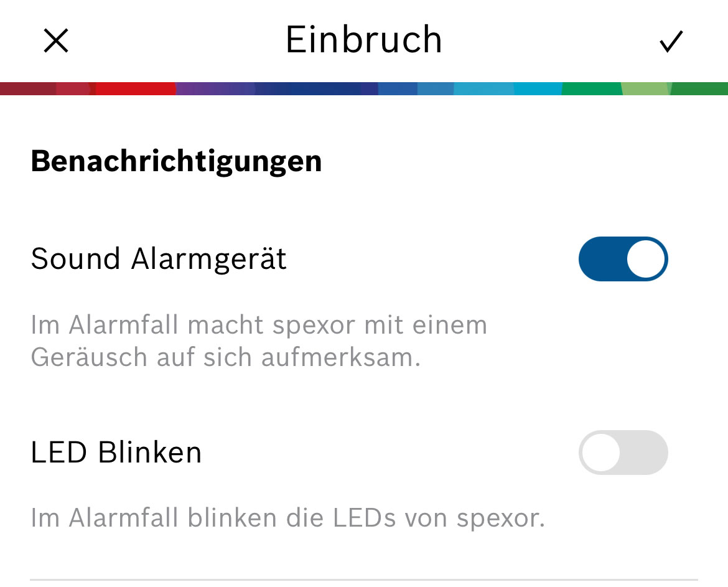The width and height of the screenshot is (728, 587).
Task: Click the light green stripe segment
Action: coord(646,88)
